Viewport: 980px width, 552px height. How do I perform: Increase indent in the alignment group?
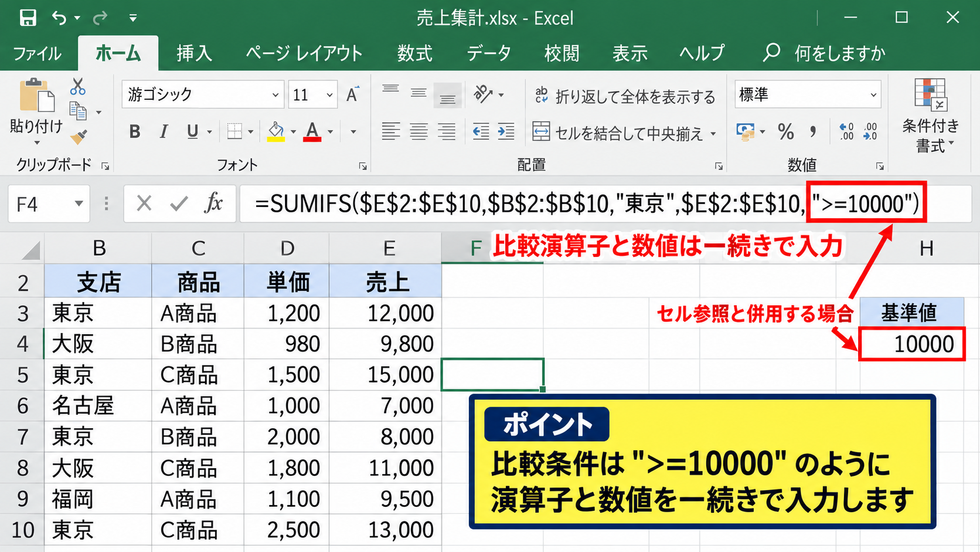pyautogui.click(x=505, y=131)
